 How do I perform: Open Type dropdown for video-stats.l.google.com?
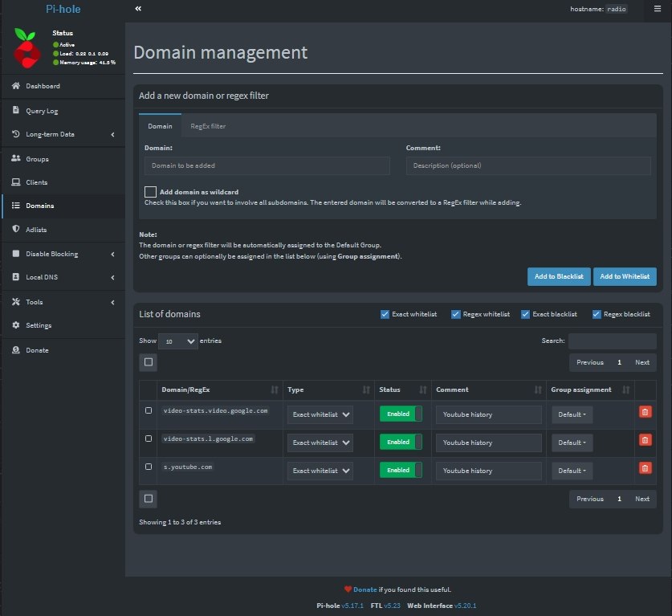point(320,443)
